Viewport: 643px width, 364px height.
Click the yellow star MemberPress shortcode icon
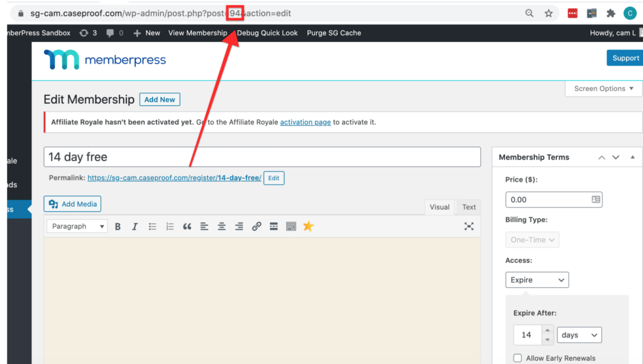(308, 226)
